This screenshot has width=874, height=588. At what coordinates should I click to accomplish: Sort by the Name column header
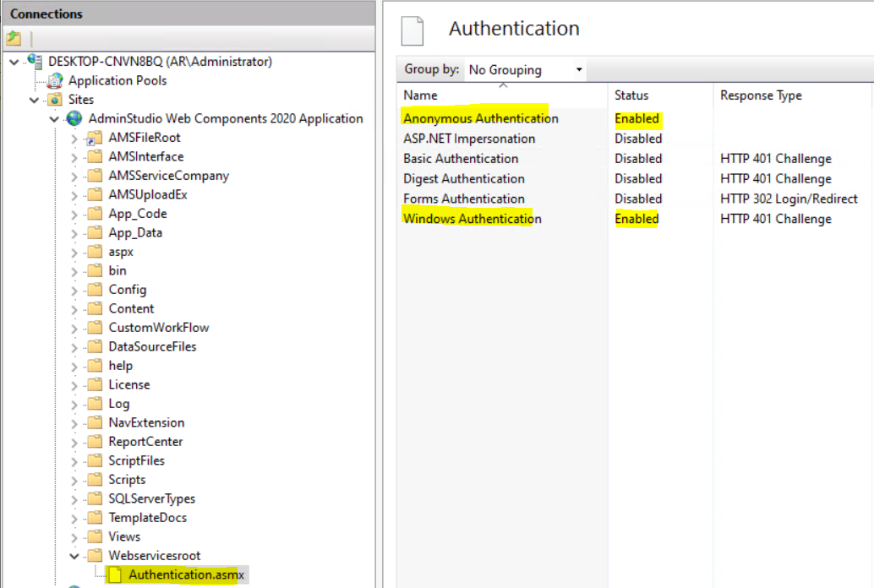pyautogui.click(x=420, y=95)
